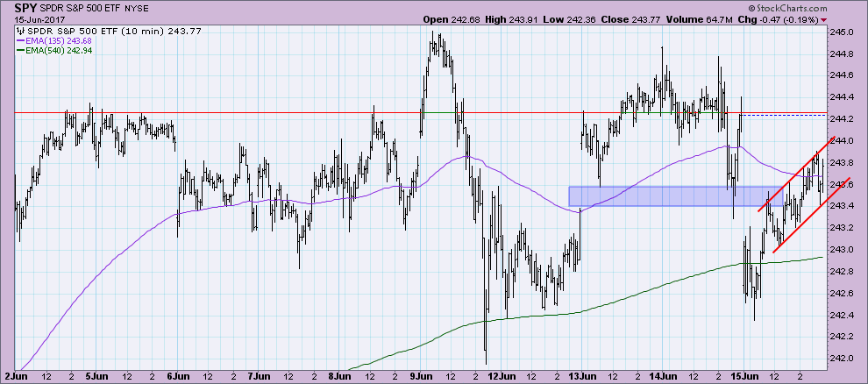Viewport: 868px width, 384px height.
Task: Click the 242.6 price axis label
Action: pyautogui.click(x=840, y=293)
